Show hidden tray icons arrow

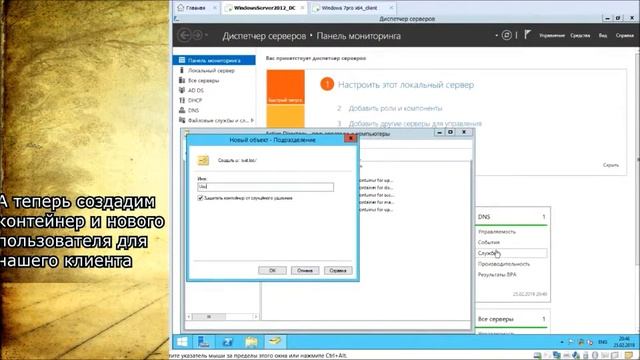click(562, 342)
